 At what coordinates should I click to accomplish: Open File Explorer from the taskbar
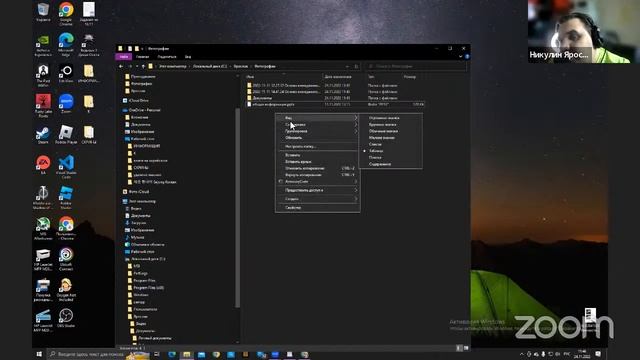tap(187, 354)
